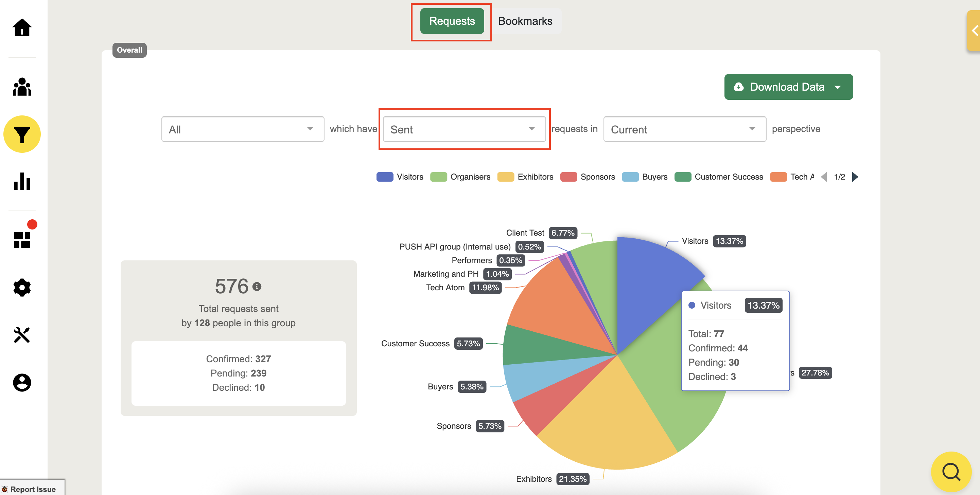This screenshot has height=495, width=980.
Task: Open the Settings gear sidebar icon
Action: pos(22,288)
